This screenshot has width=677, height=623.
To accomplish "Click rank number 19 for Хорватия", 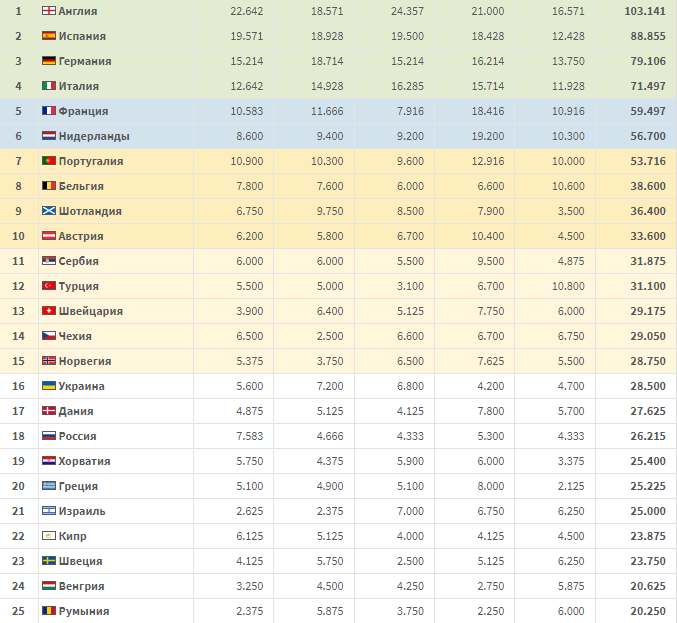I will point(18,462).
